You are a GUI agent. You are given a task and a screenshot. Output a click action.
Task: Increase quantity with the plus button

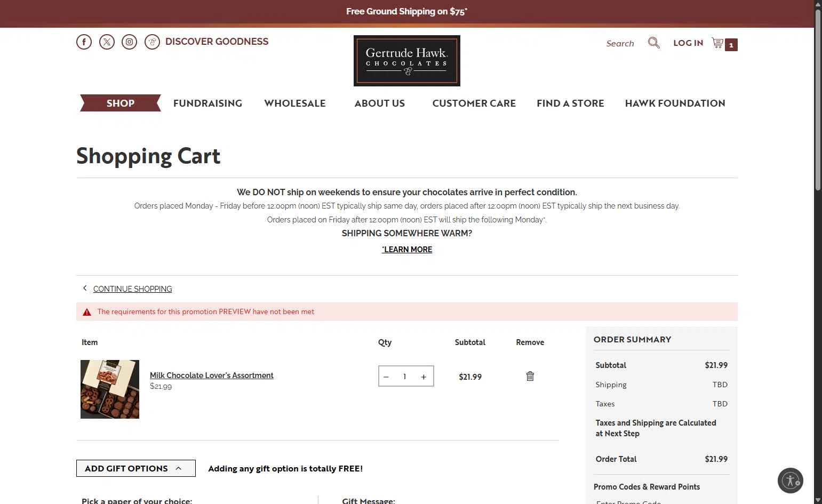point(424,377)
